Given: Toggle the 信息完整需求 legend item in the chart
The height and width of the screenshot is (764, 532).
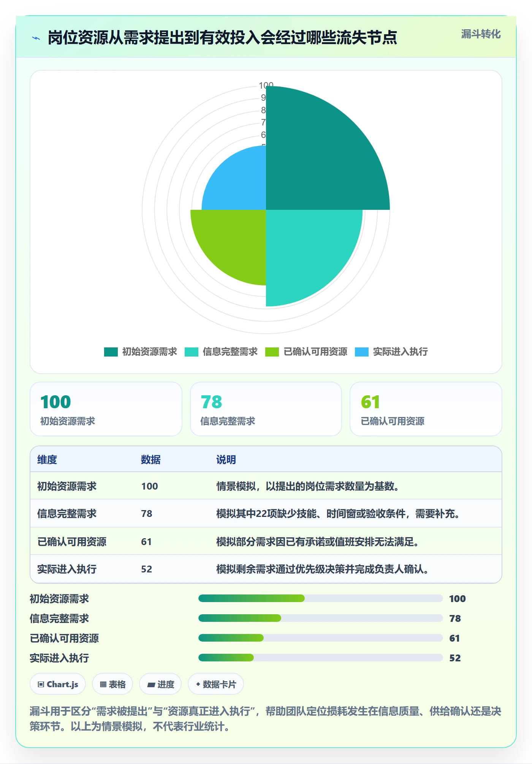Looking at the screenshot, I should [221, 352].
